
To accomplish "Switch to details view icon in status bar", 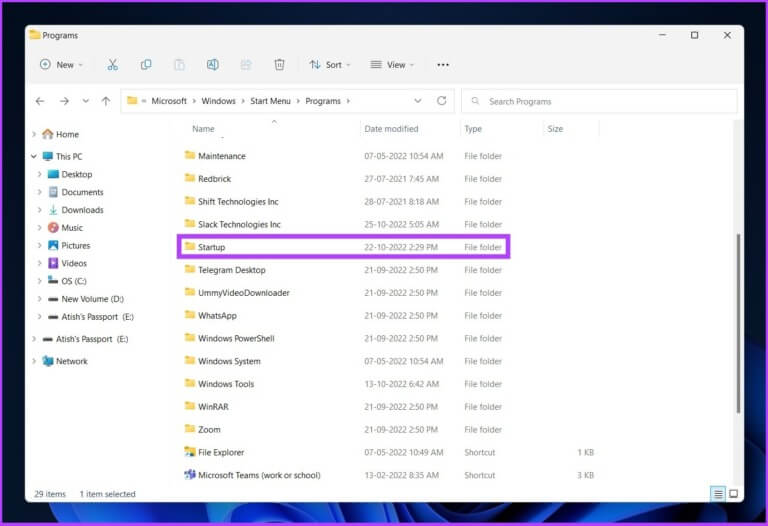I will click(x=718, y=494).
